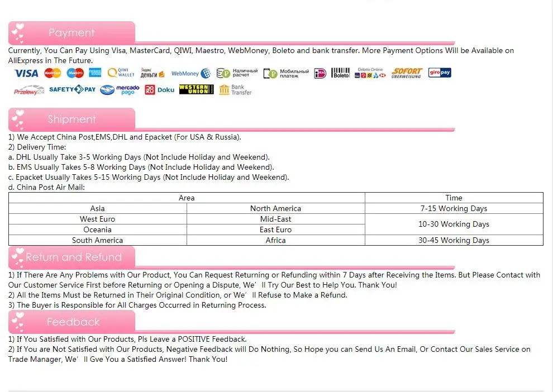The height and width of the screenshot is (392, 553).
Task: Click the EMS 5-8 Working Days line
Action: click(141, 167)
